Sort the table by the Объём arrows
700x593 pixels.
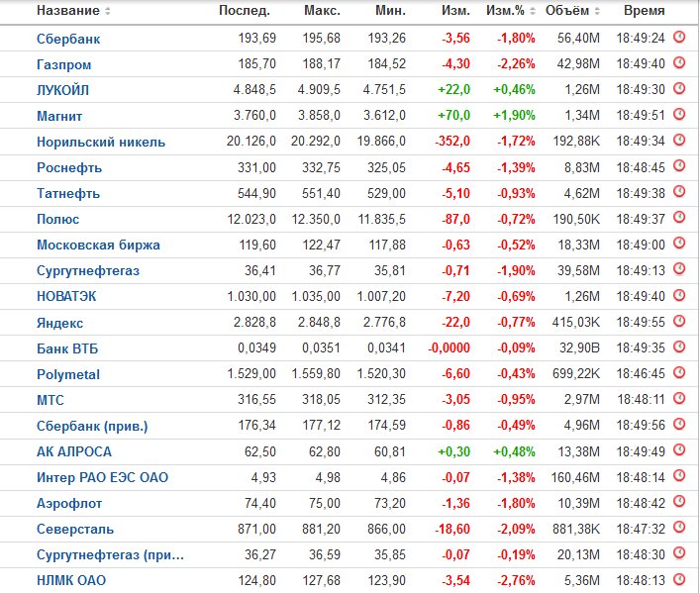click(597, 11)
